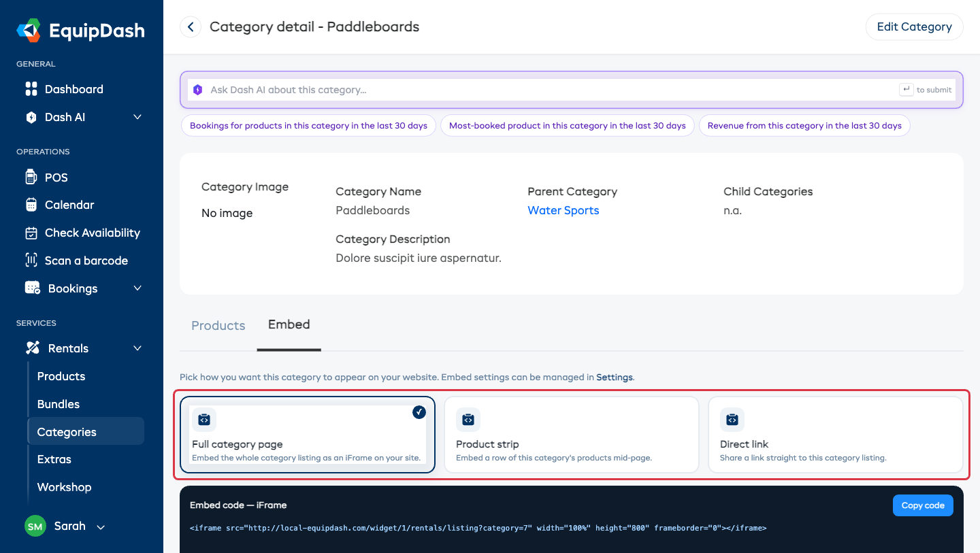This screenshot has height=553, width=980.
Task: Click the POS terminal icon
Action: [31, 178]
